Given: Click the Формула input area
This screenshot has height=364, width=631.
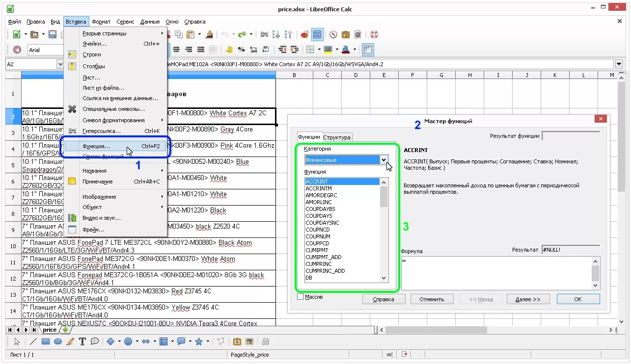Looking at the screenshot, I should [x=496, y=272].
